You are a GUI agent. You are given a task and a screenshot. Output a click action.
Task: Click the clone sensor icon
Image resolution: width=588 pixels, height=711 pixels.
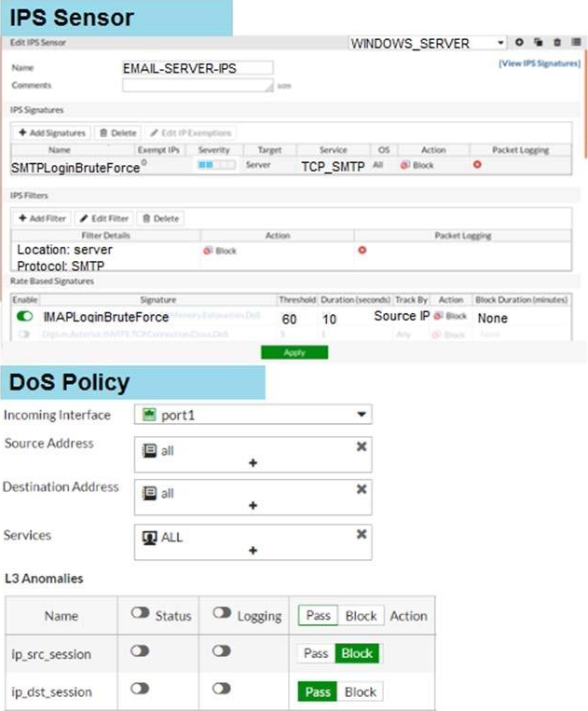pos(538,43)
